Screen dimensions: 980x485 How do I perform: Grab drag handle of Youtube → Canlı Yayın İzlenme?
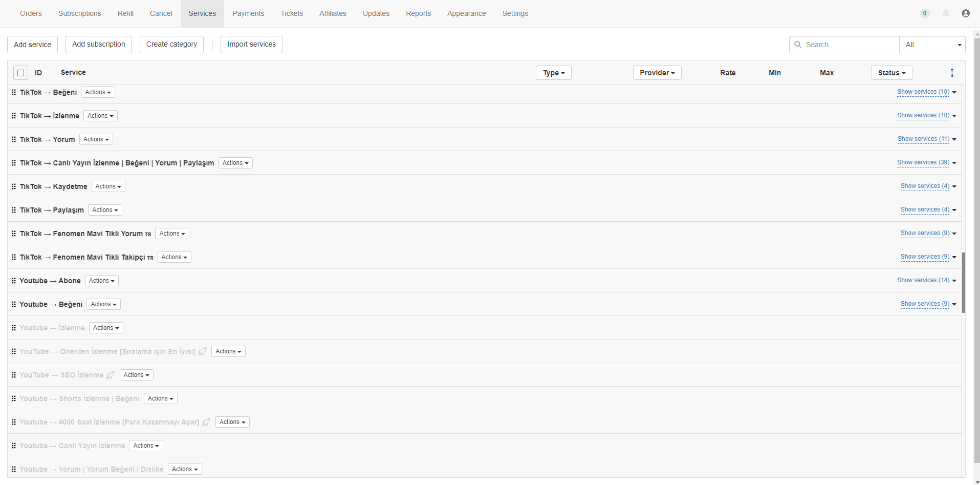14,446
